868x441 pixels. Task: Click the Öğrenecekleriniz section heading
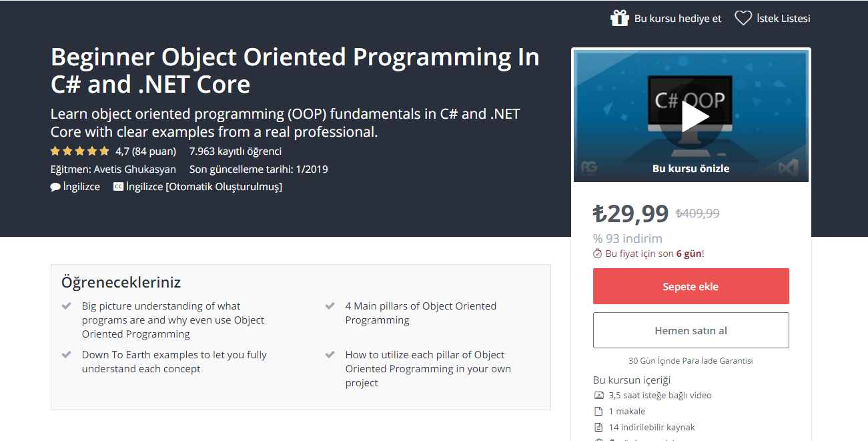click(x=121, y=282)
